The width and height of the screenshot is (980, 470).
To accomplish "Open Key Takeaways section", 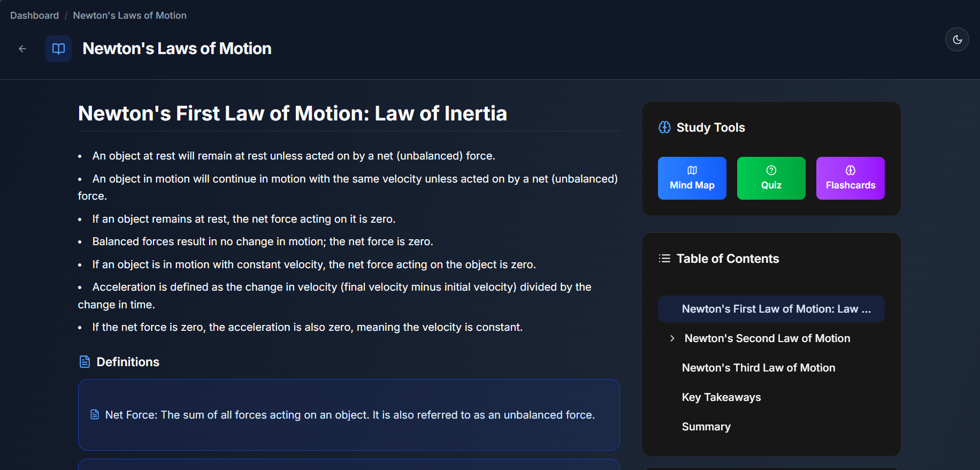I will click(721, 397).
